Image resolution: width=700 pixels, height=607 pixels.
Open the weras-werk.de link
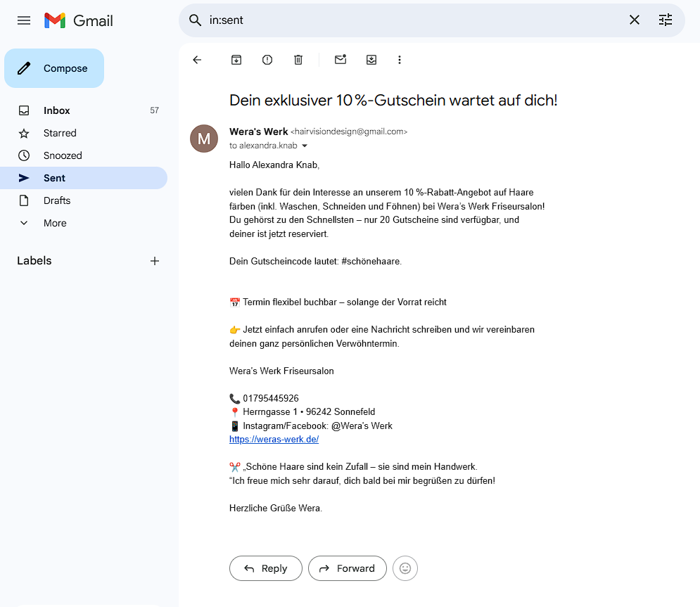click(274, 440)
